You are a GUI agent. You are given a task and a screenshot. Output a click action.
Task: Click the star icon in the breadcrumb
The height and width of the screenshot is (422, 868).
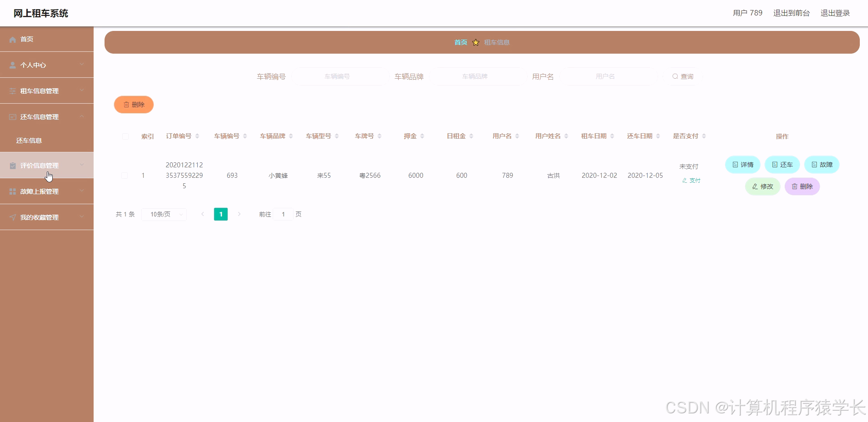[x=476, y=42]
